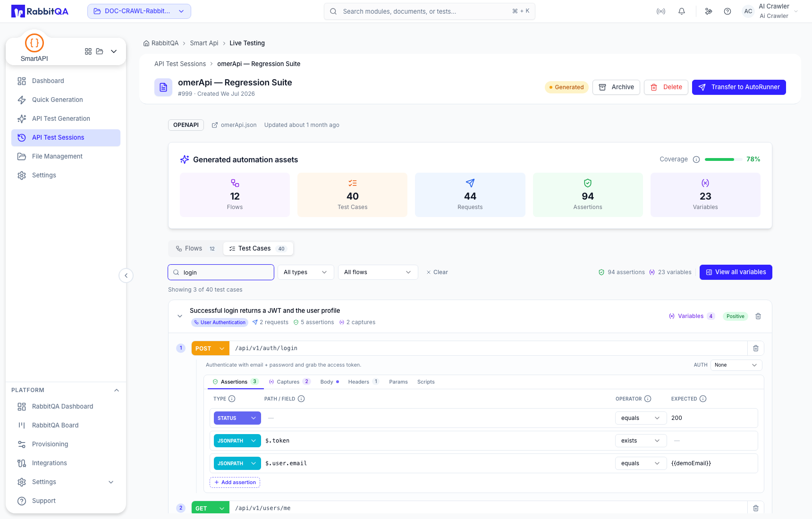
Task: Click the Assertions summary card
Action: click(588, 195)
